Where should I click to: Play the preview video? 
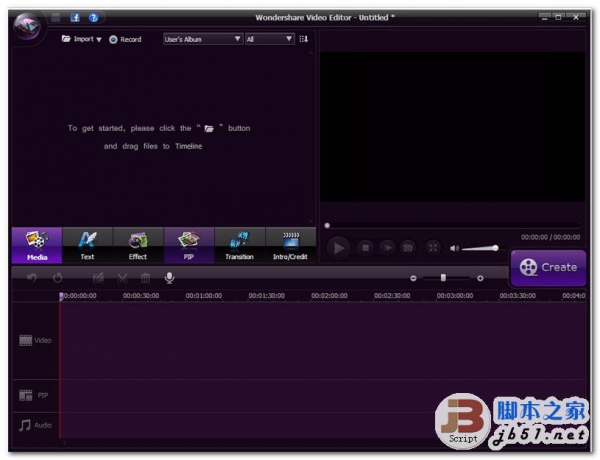pos(338,248)
